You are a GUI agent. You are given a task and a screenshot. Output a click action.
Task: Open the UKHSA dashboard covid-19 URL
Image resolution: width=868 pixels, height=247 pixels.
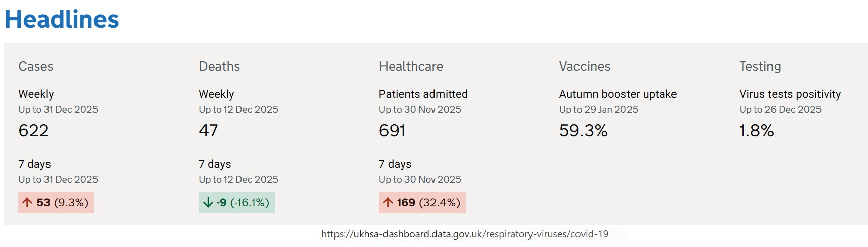[464, 234]
